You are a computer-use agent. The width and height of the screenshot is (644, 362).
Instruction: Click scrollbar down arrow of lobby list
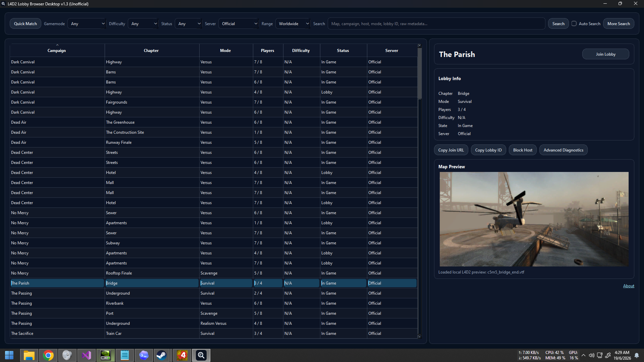coord(419,337)
